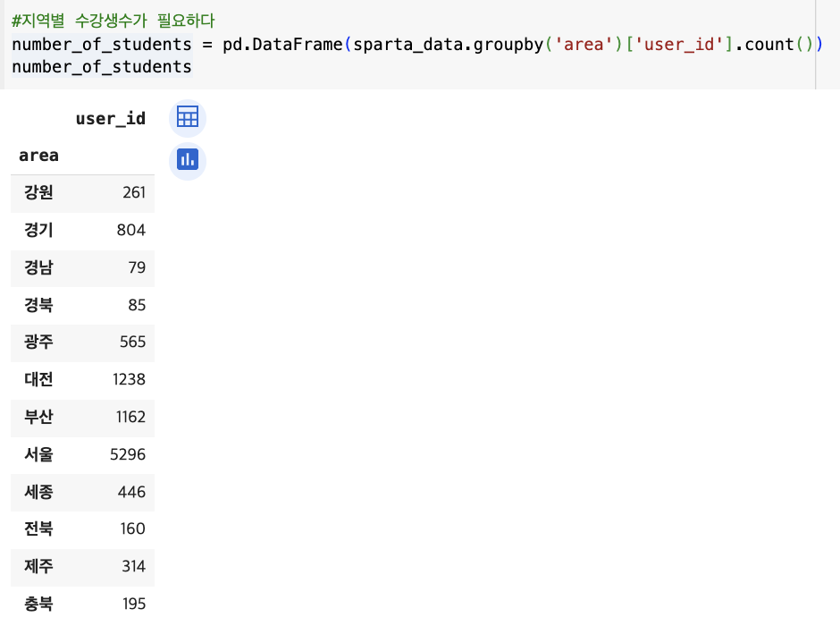The image size is (840, 626).
Task: Select value 85 in 경북 row
Action: coord(137,304)
